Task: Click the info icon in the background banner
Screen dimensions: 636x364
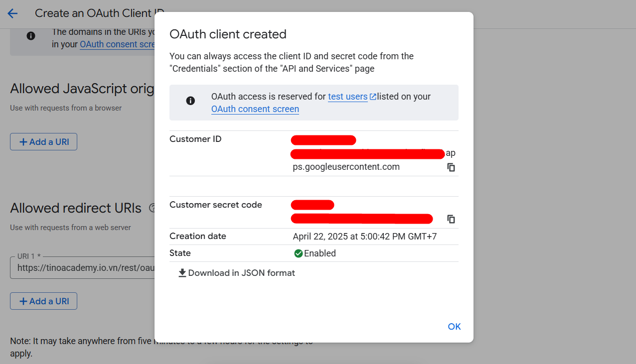Action: tap(31, 36)
